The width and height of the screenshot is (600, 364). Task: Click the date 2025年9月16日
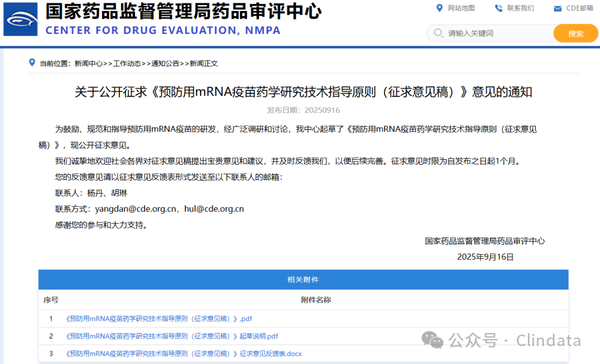485,257
